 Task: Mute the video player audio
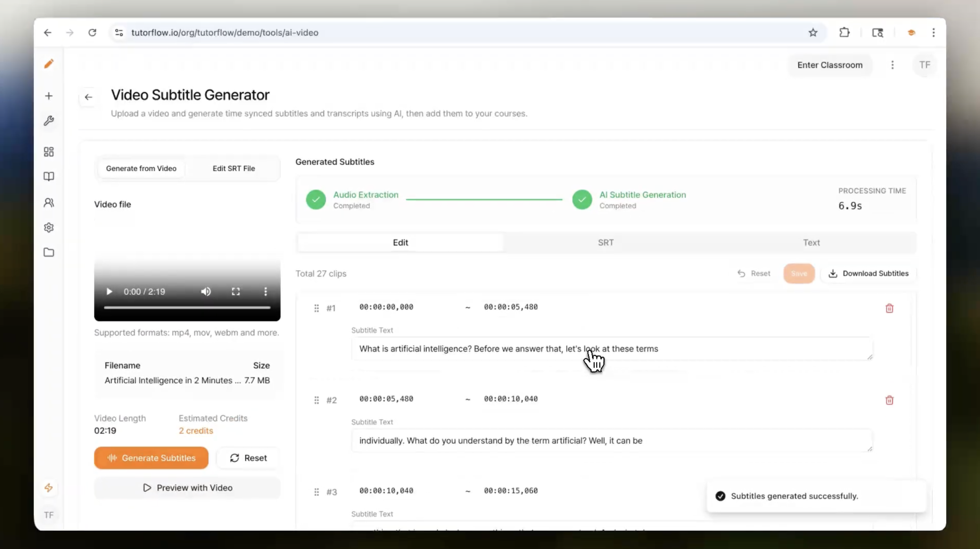point(206,291)
